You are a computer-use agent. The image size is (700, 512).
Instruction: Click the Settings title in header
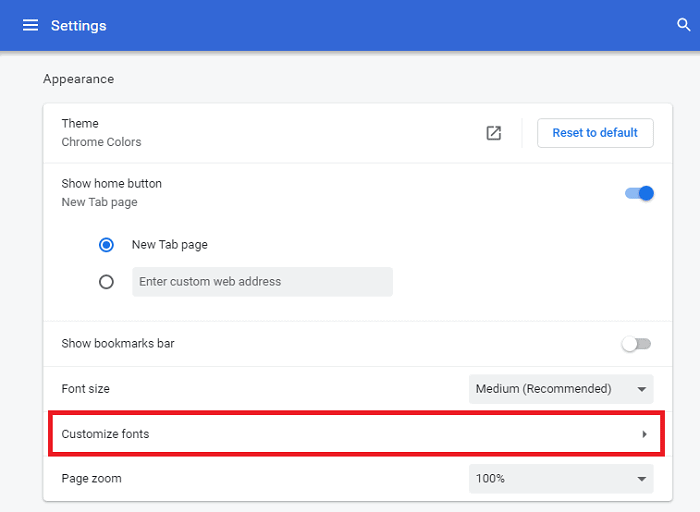[78, 25]
